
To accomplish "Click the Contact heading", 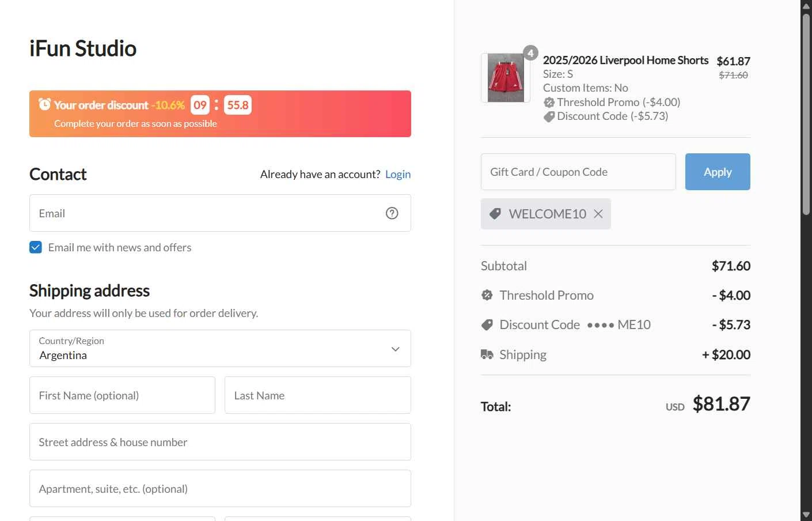I will click(58, 174).
